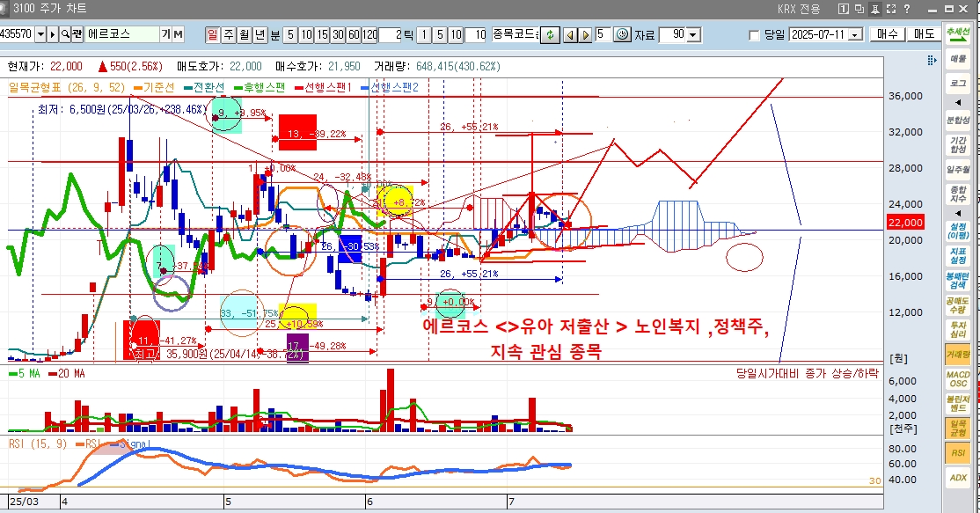Toggle the RSI indicator button
Viewport: 980px width, 513px height.
point(958,453)
